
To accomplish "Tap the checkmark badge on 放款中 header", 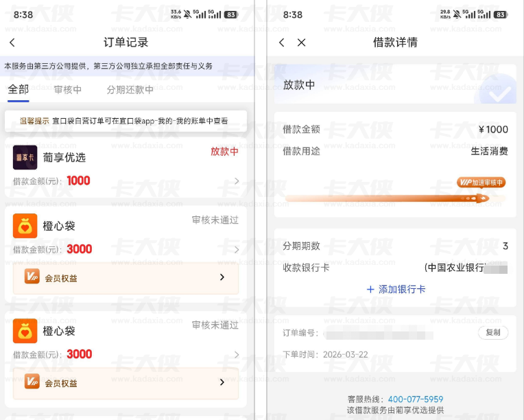I will [498, 91].
